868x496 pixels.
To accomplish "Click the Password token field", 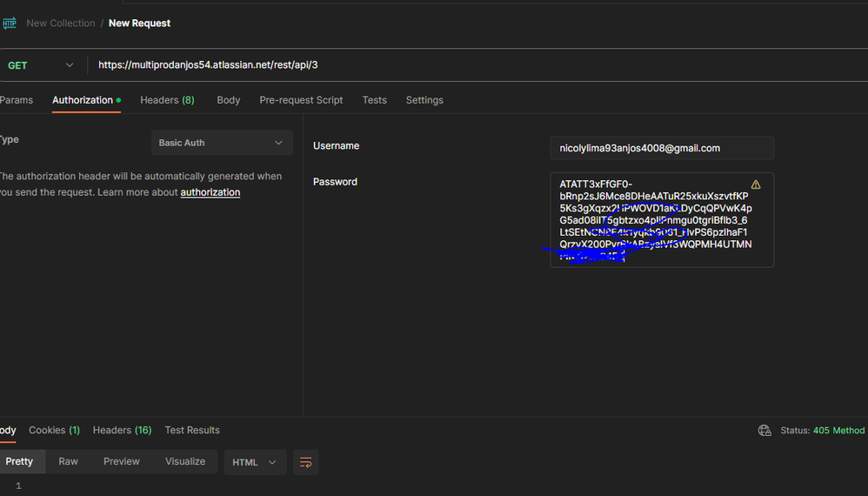I will [x=662, y=220].
